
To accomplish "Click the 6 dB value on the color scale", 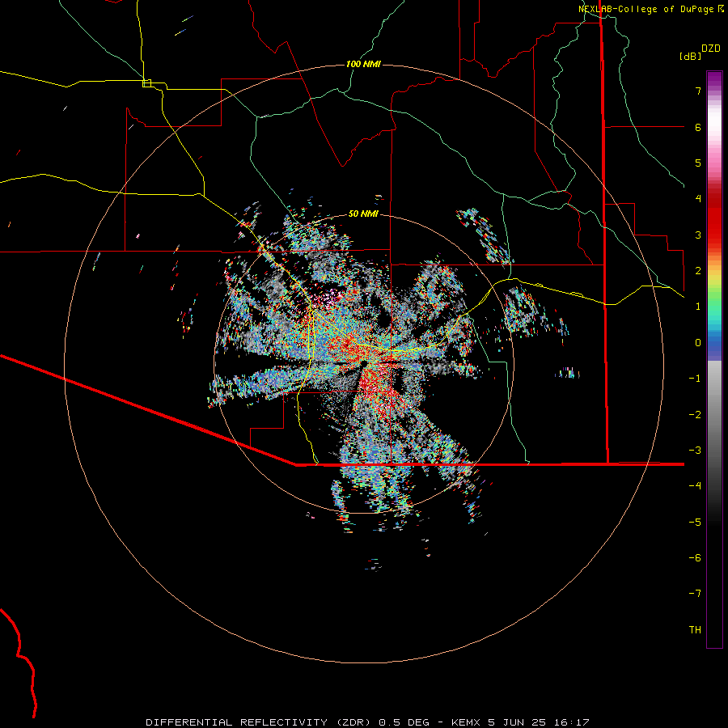I will coord(698,127).
